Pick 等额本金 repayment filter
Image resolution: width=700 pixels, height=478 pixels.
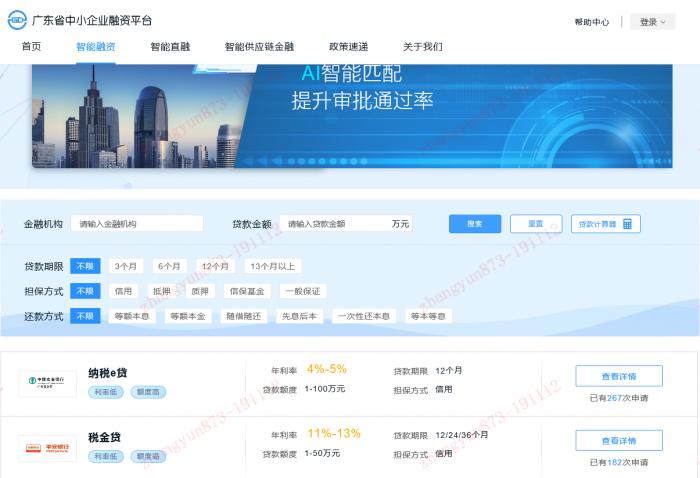188,316
